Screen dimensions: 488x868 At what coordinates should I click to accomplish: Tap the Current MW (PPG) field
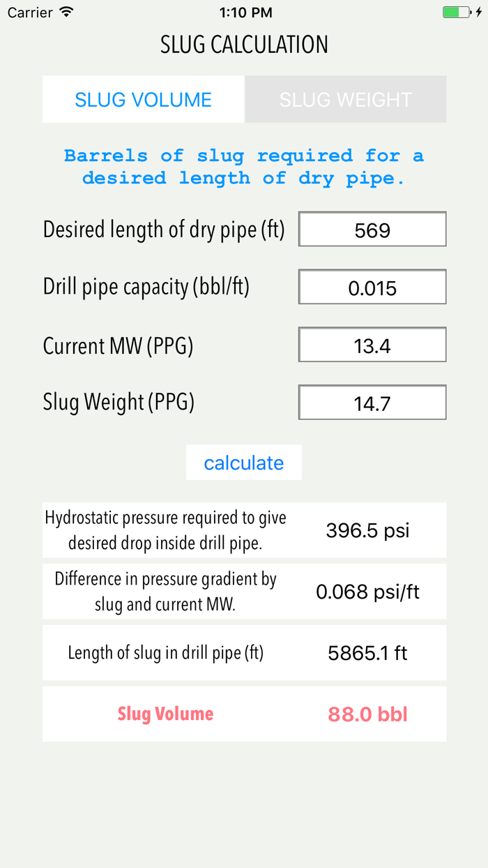372,344
